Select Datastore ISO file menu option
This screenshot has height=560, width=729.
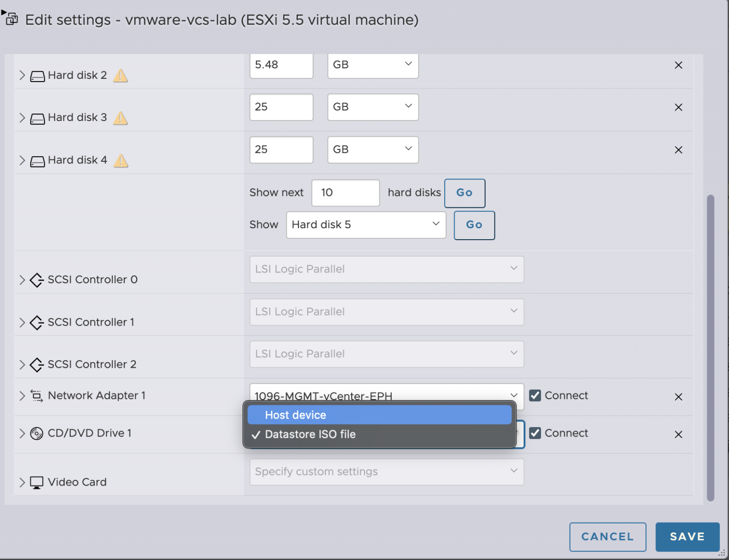(x=310, y=434)
